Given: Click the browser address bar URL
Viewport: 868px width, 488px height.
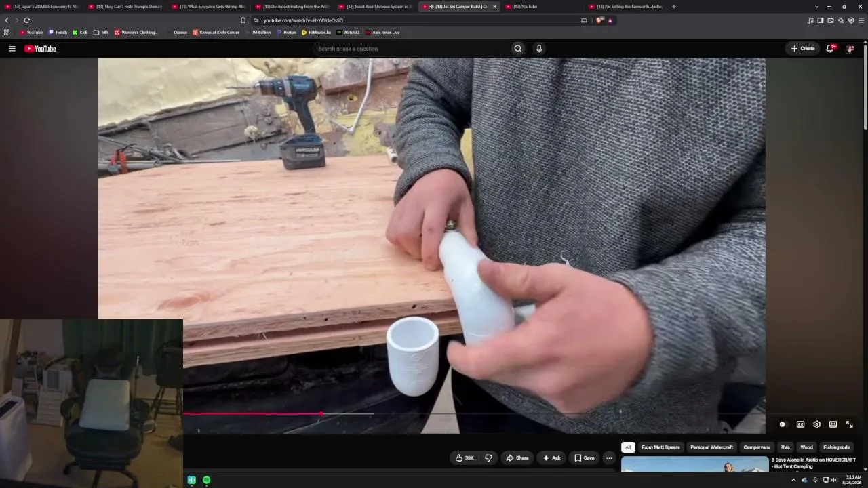Looking at the screenshot, I should point(303,20).
